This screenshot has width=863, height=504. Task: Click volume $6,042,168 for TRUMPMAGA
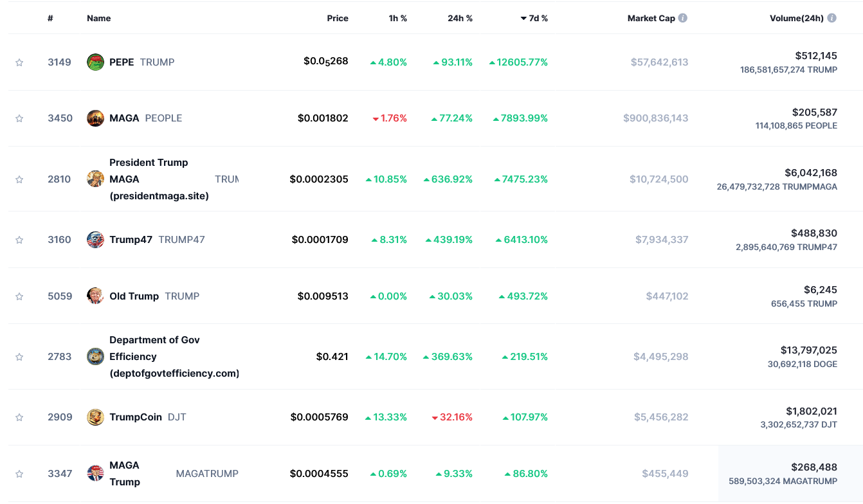(811, 173)
